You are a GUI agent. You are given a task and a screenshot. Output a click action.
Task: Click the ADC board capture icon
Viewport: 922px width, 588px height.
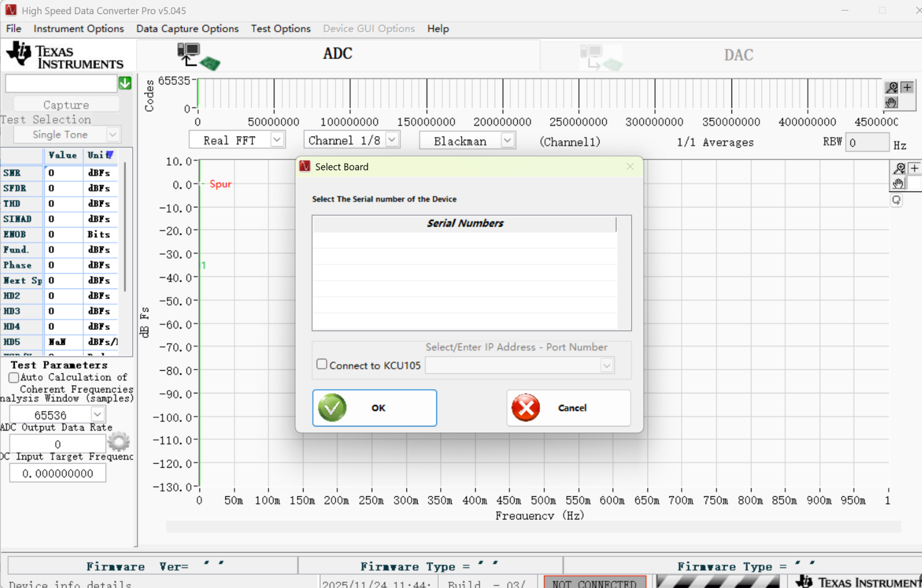pyautogui.click(x=198, y=56)
